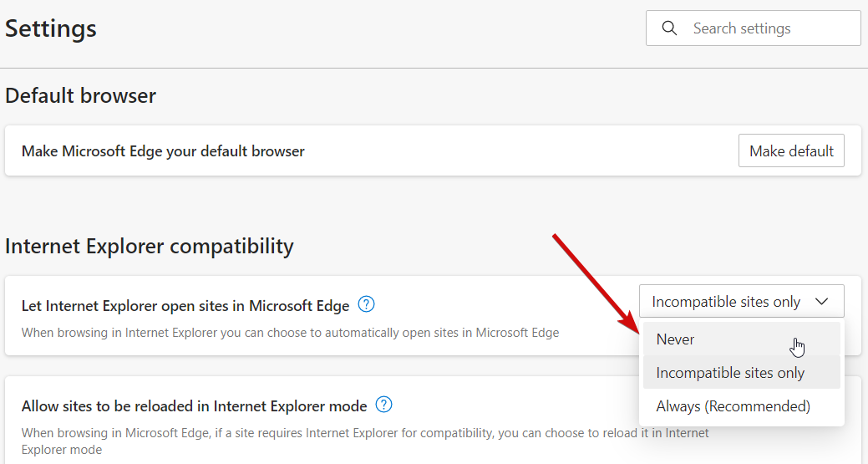The image size is (868, 464).
Task: Open help for Let Internet Explorer open sites
Action: [366, 304]
